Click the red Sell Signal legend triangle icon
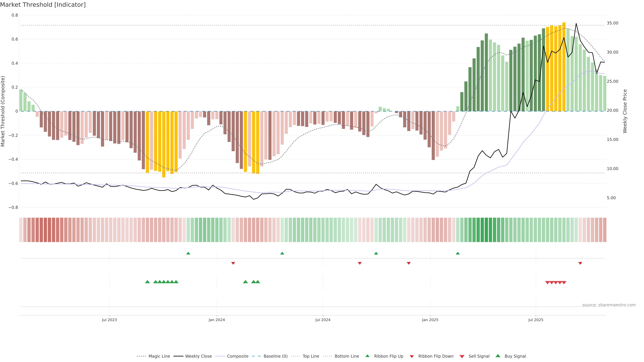 [x=462, y=356]
